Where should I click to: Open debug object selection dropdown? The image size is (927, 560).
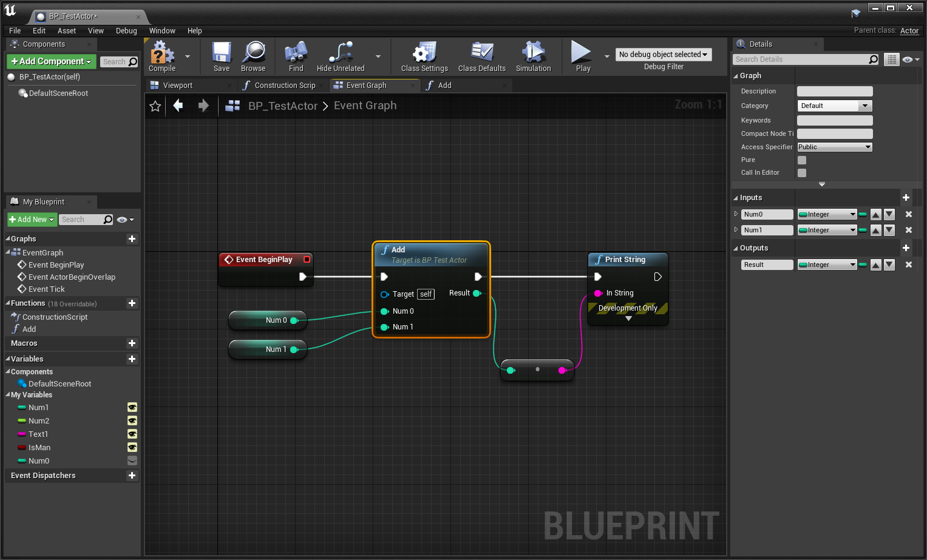click(664, 55)
